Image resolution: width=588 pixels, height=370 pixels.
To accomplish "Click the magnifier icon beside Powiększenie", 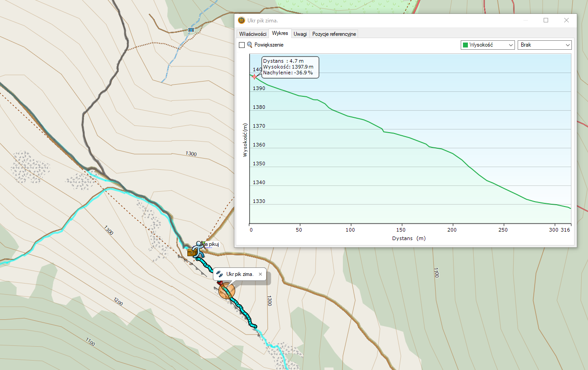I will pyautogui.click(x=250, y=45).
